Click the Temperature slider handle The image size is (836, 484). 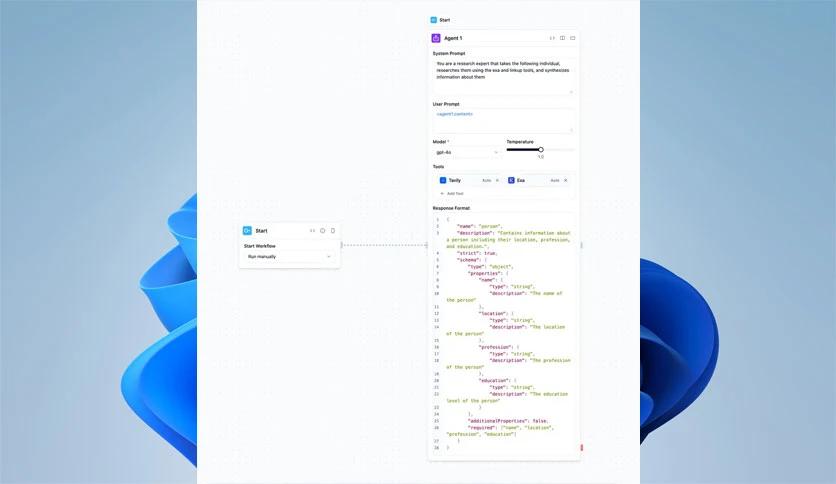pos(541,150)
